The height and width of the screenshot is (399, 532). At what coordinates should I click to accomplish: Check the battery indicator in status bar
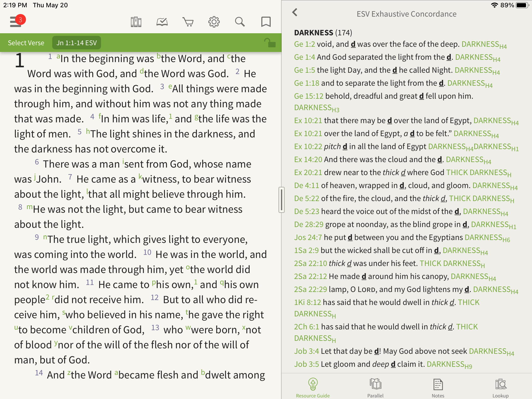pos(522,5)
